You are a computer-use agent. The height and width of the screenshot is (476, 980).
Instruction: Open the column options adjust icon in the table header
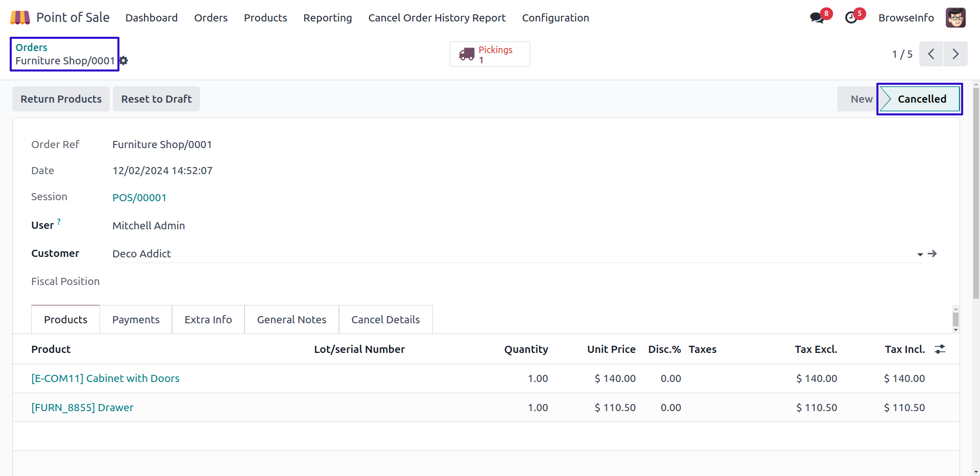[x=940, y=349]
